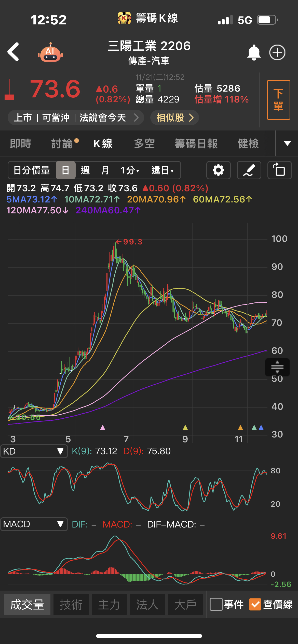Tap the back arrow icon
298x644 pixels.
point(13,52)
